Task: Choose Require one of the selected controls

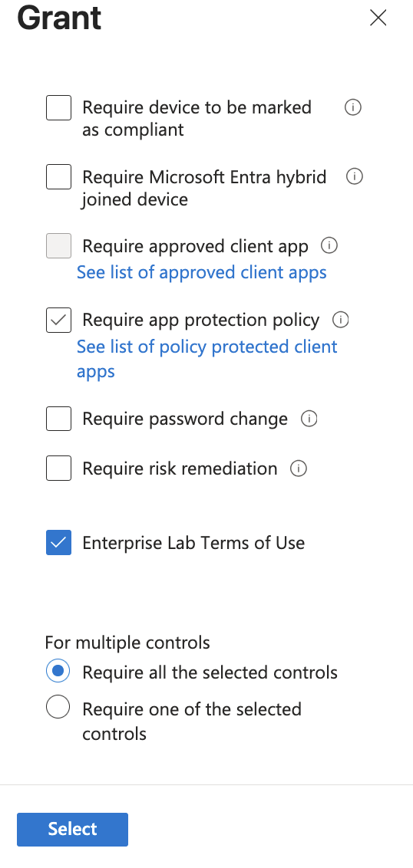Action: coord(58,707)
